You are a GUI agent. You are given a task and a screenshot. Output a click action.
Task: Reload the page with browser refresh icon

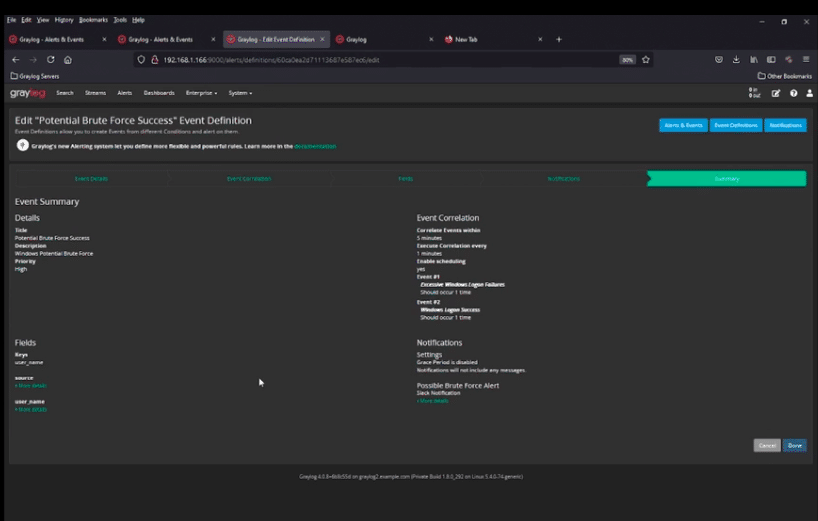coord(50,59)
